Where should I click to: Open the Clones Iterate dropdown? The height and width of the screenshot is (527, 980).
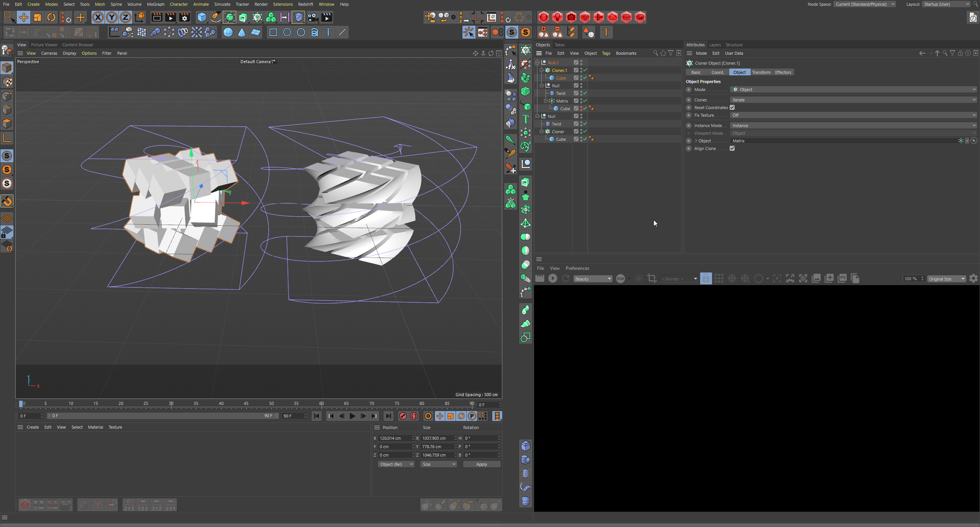pos(853,100)
